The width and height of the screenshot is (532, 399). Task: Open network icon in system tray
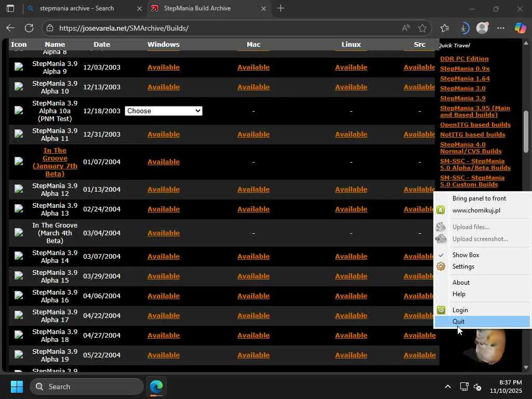click(464, 387)
